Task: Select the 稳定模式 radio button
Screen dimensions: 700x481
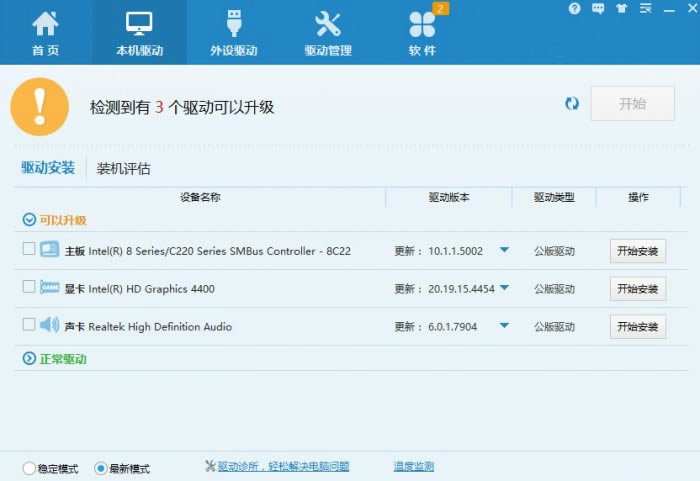Action: [29, 468]
